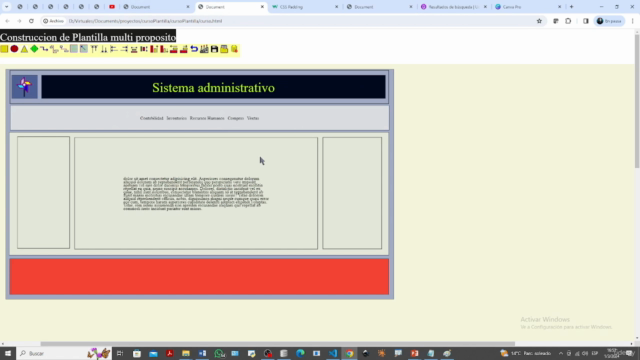Click the align top edges icon
Image resolution: width=640 pixels, height=360 pixels.
tap(94, 49)
